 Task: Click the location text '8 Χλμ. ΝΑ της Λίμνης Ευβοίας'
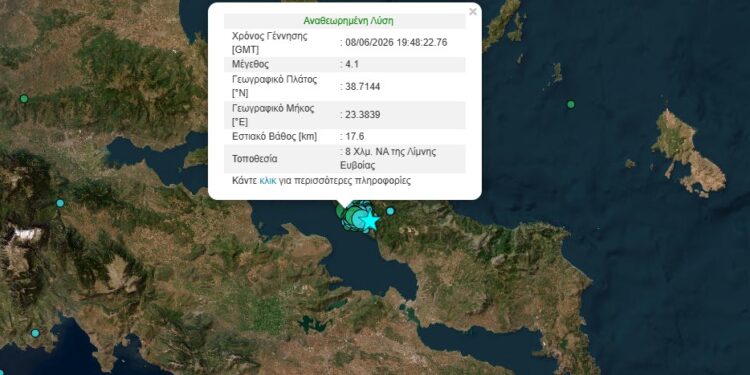pyautogui.click(x=388, y=159)
